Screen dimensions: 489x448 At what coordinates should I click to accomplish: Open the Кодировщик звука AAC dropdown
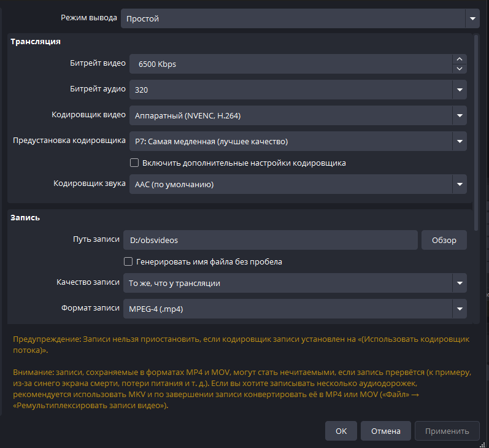click(x=298, y=184)
